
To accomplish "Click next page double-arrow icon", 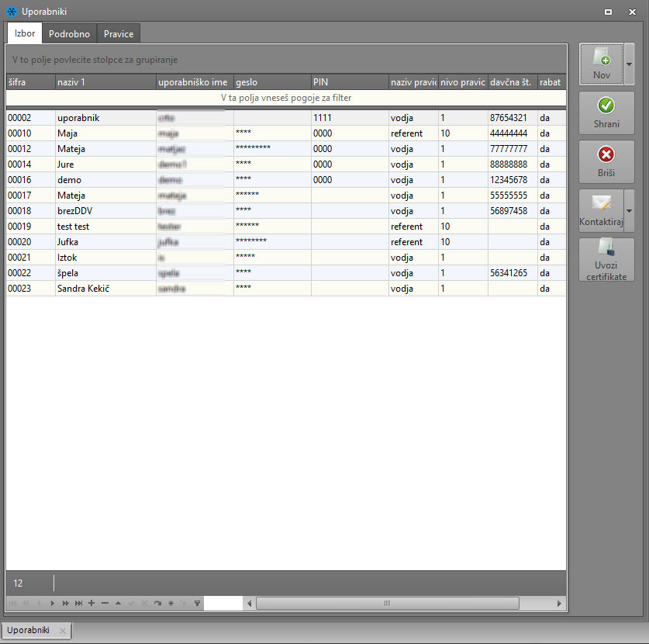I will (65, 604).
